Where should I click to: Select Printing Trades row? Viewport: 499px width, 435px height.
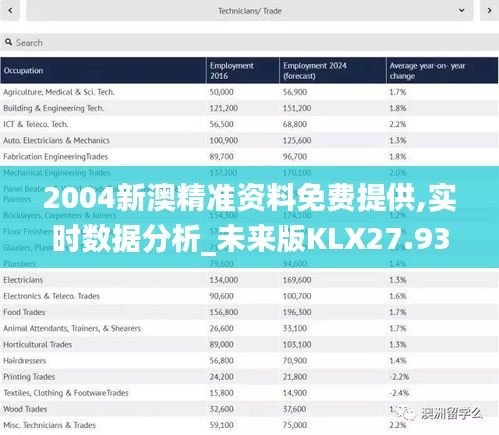pyautogui.click(x=249, y=377)
